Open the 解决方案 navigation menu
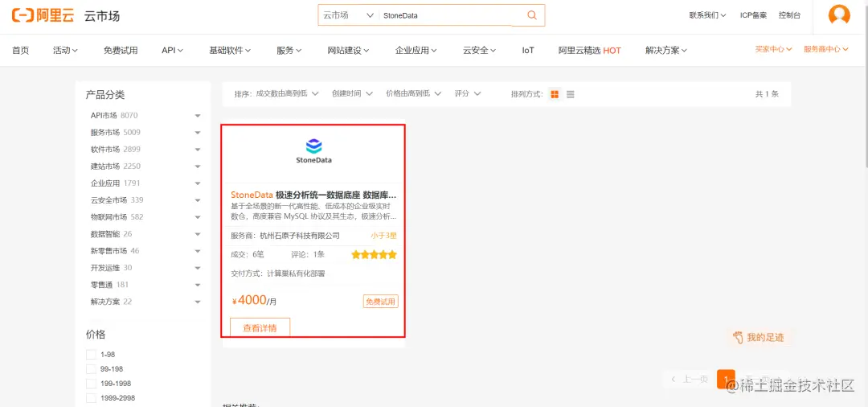This screenshot has width=868, height=407. coord(666,51)
